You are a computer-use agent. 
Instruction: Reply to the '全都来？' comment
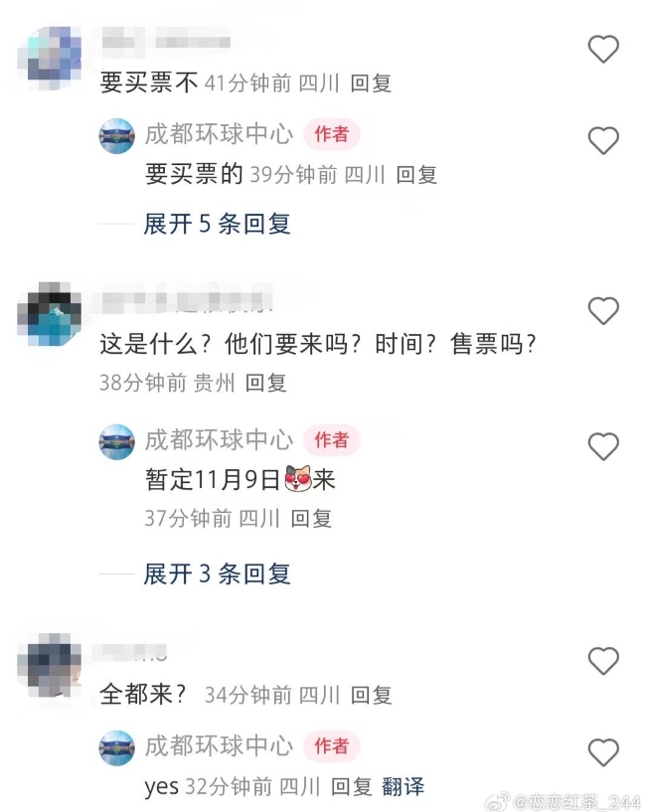[371, 695]
